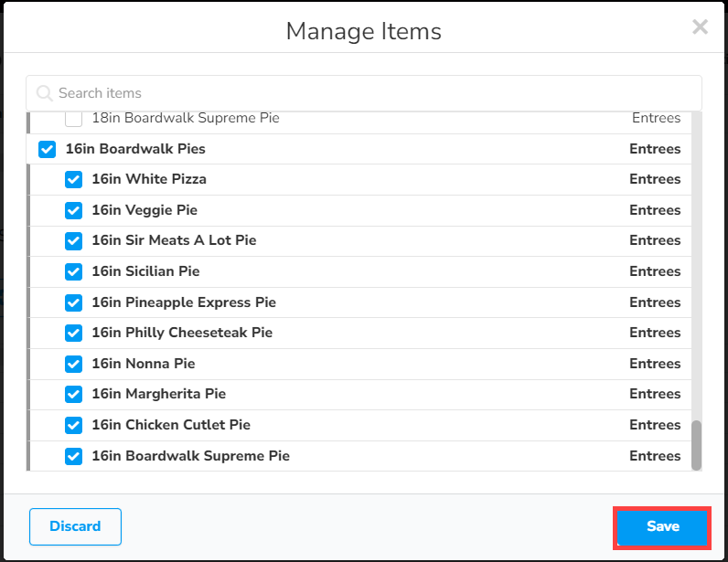Click the item list scrollbar thumb
Viewport: 728px width, 562px height.
pos(696,444)
